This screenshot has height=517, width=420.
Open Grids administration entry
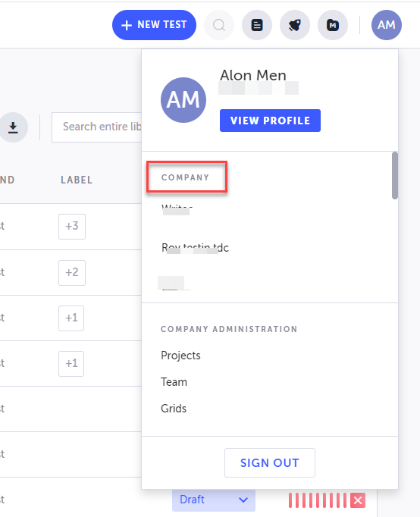click(174, 409)
